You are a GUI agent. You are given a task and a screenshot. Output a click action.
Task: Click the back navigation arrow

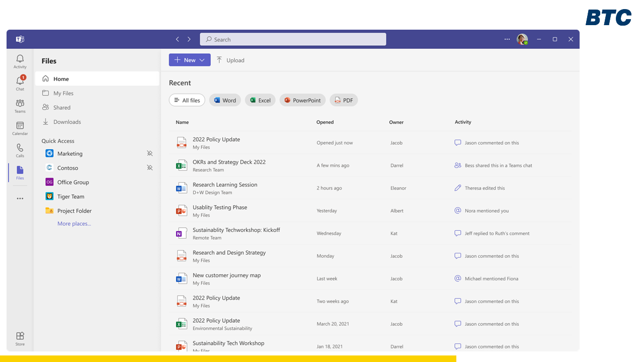[177, 39]
